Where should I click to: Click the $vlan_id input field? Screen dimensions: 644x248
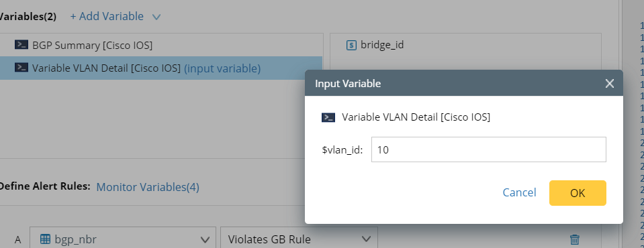pyautogui.click(x=489, y=149)
